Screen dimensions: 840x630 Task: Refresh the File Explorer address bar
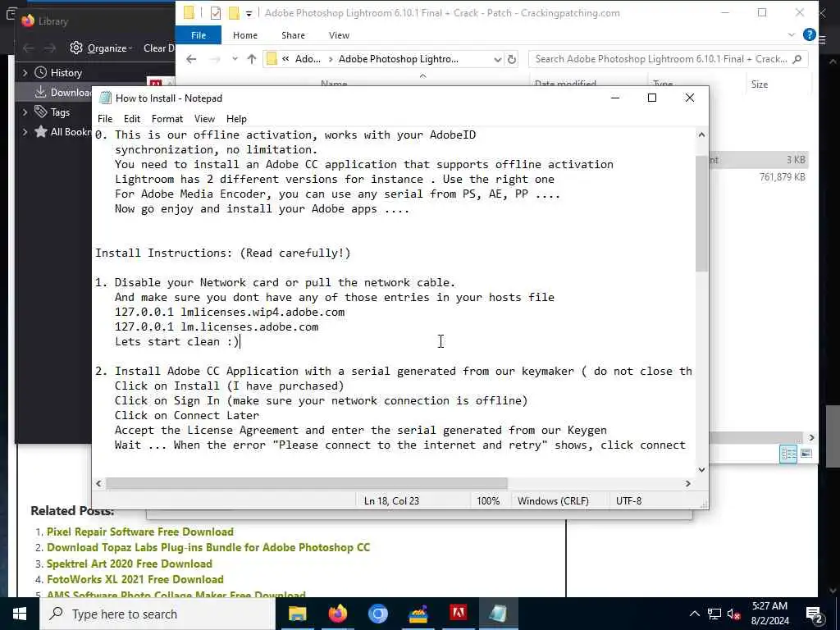[x=512, y=59]
